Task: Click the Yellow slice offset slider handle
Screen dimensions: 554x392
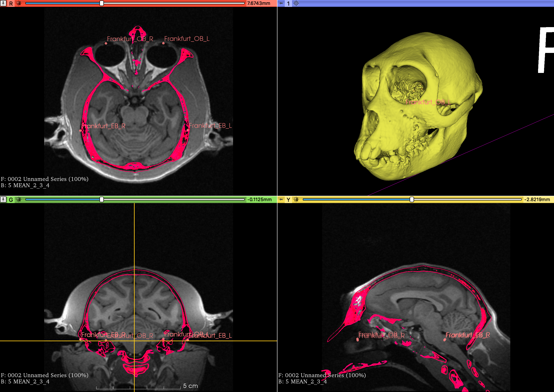Action: pos(412,199)
